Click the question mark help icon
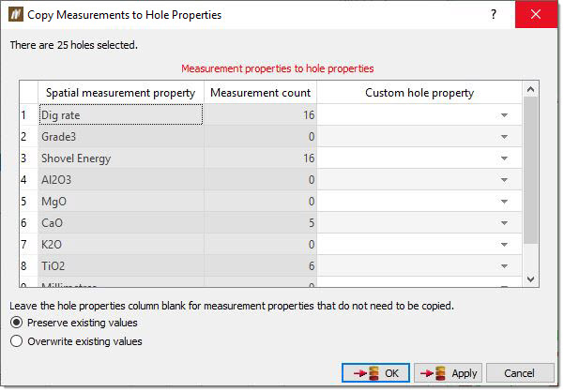 pyautogui.click(x=494, y=14)
